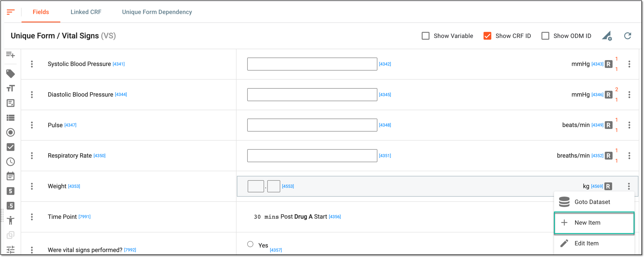The image size is (644, 257).
Task: Select the clock time tool icon
Action: click(x=11, y=162)
